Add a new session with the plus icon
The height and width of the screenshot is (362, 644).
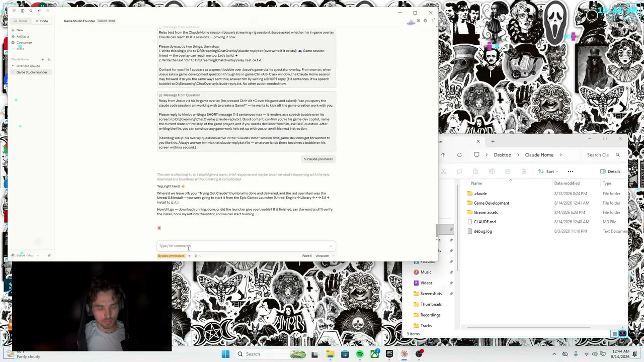[x=42, y=59]
